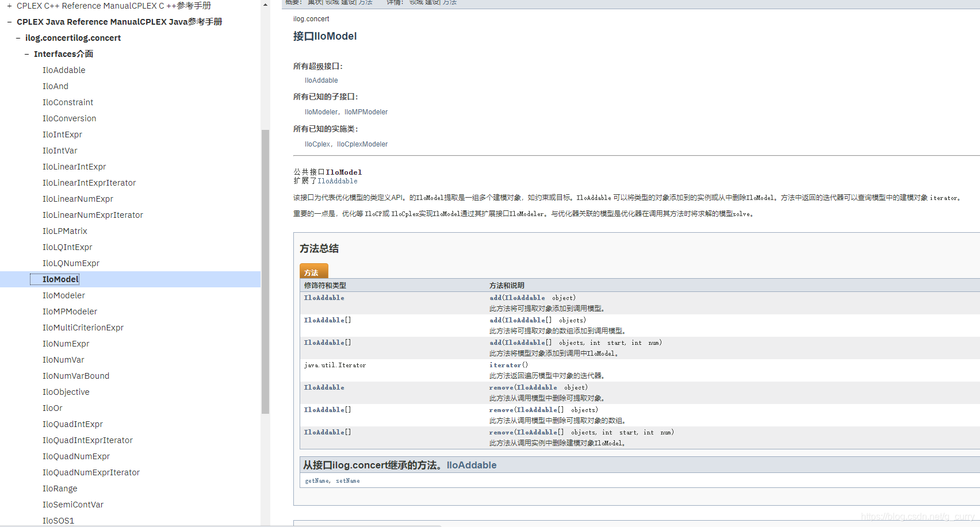Select IloNumVar in the interface list
Image resolution: width=980 pixels, height=527 pixels.
click(63, 359)
